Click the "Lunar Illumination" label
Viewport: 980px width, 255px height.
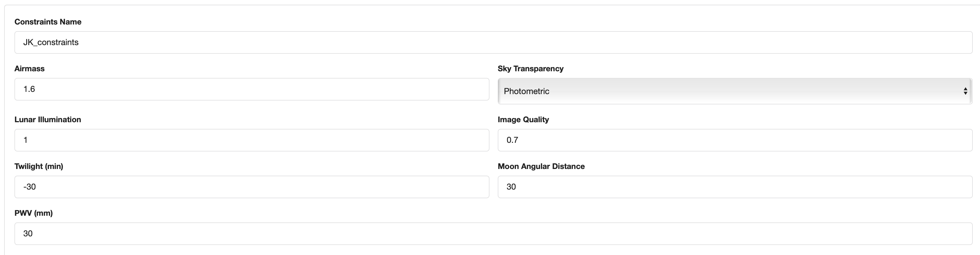click(48, 119)
